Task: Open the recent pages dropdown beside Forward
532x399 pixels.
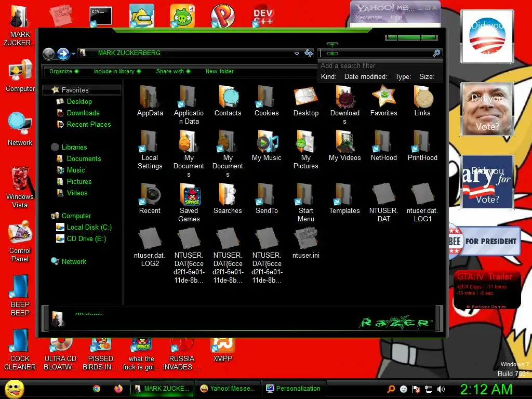Action: tap(73, 54)
